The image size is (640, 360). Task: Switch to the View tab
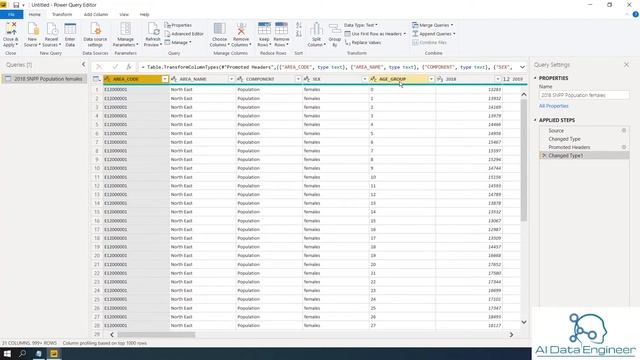[x=124, y=14]
